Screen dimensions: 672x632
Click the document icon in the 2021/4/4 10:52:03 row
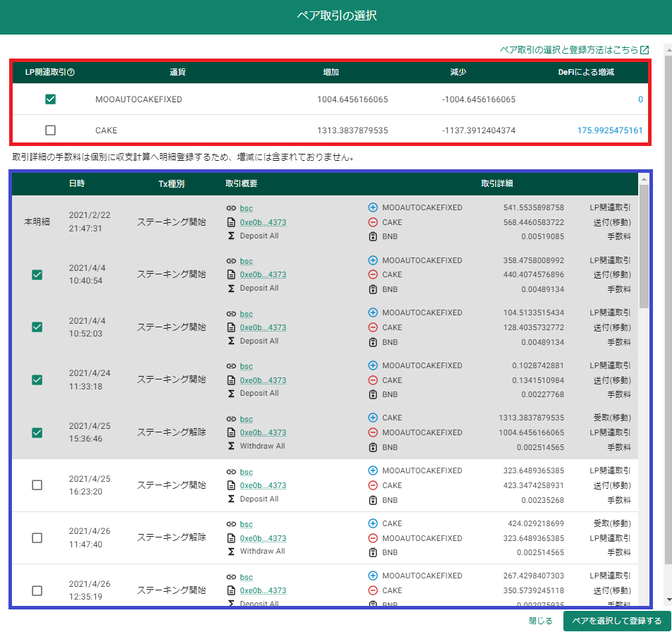click(231, 327)
